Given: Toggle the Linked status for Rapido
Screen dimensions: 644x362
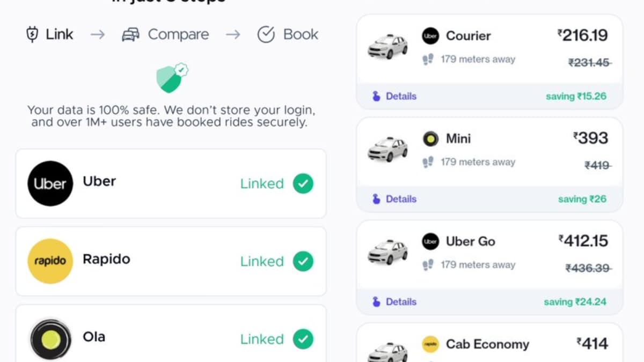Looking at the screenshot, I should (x=303, y=261).
